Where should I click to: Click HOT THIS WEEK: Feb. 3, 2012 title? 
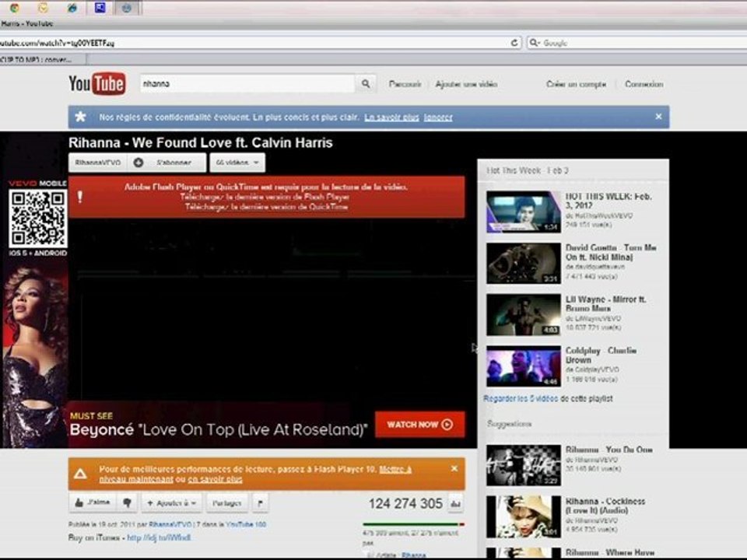coord(608,201)
